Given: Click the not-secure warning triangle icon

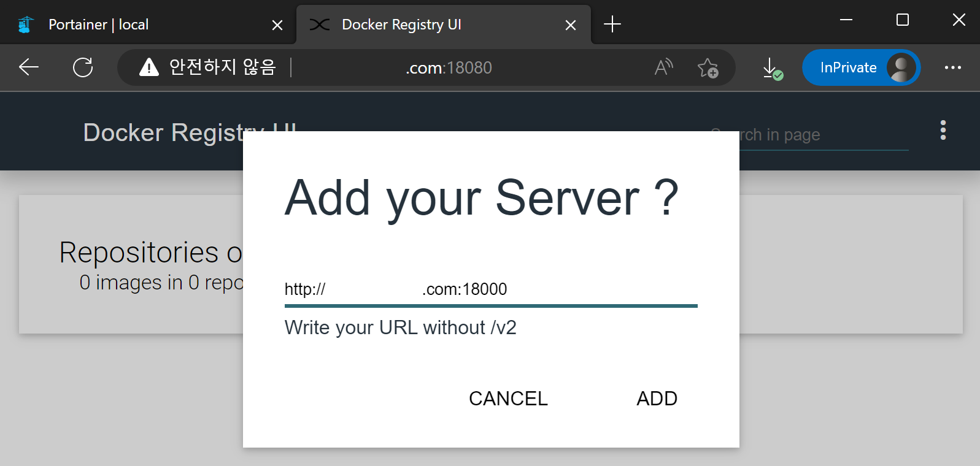Looking at the screenshot, I should pyautogui.click(x=149, y=67).
